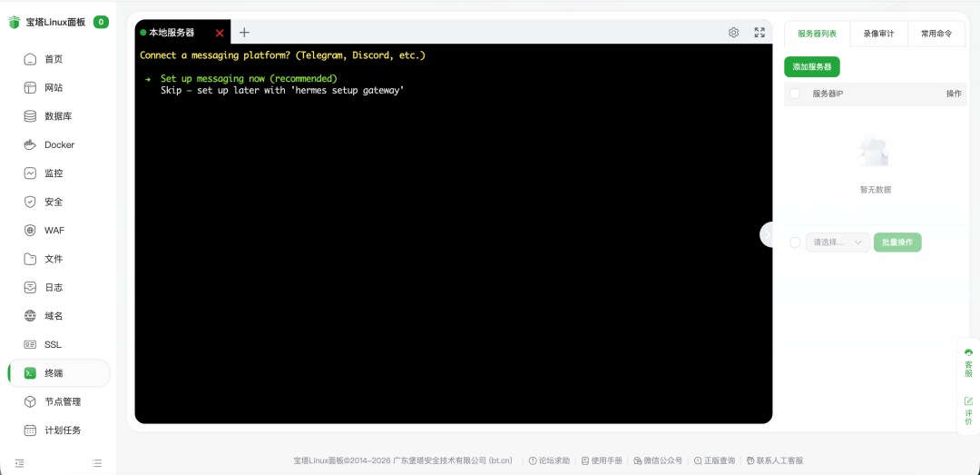The image size is (980, 475).
Task: Click the 批量操作 button
Action: tap(897, 242)
